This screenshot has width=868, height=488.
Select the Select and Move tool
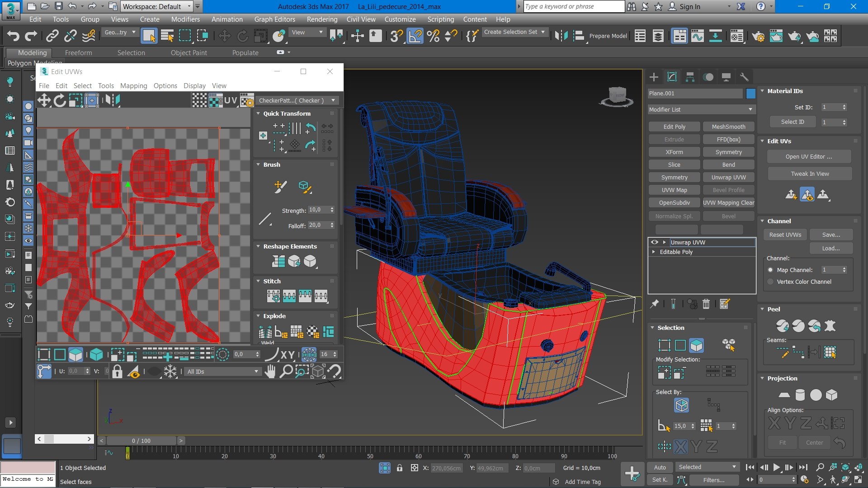coord(224,36)
